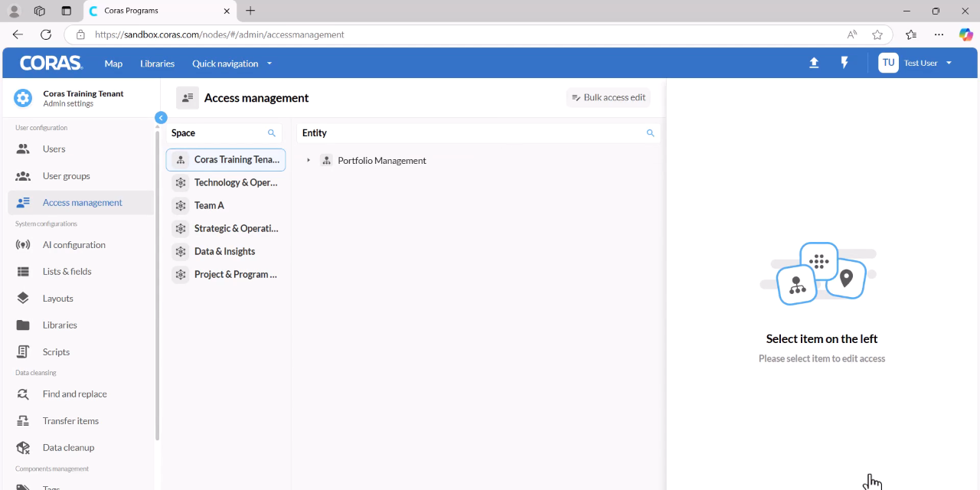Click the Users sidebar icon
Screen dimensions: 980x490
23,149
